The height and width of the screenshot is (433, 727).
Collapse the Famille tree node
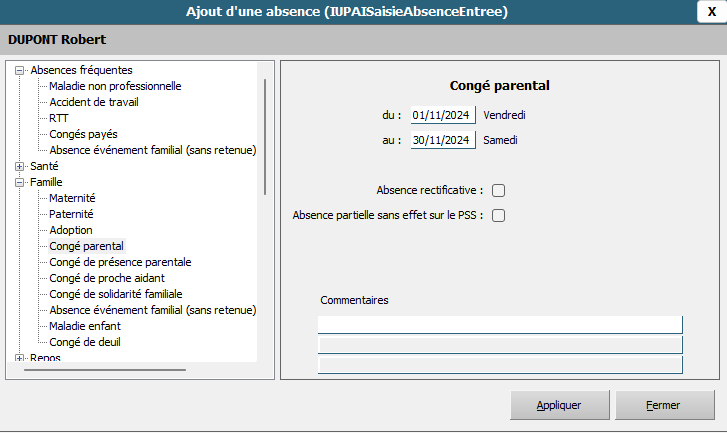pyautogui.click(x=20, y=182)
